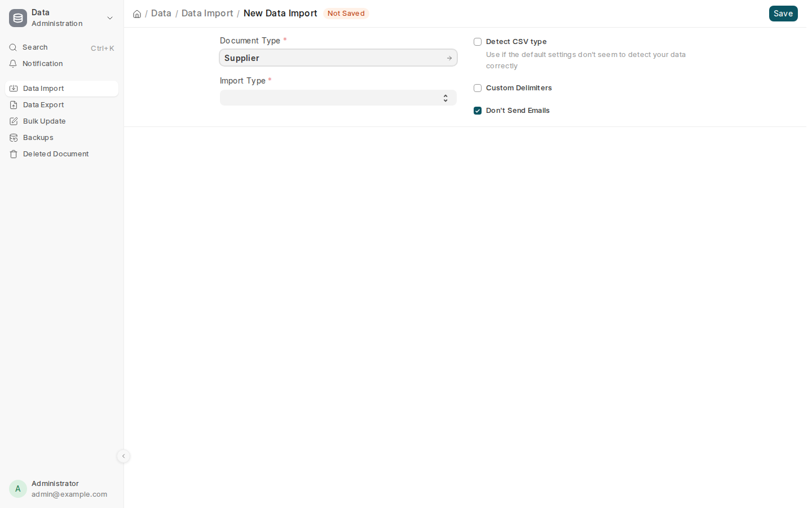The width and height of the screenshot is (812, 508).
Task: Go to the Data Import breadcrumb link
Action: click(207, 14)
